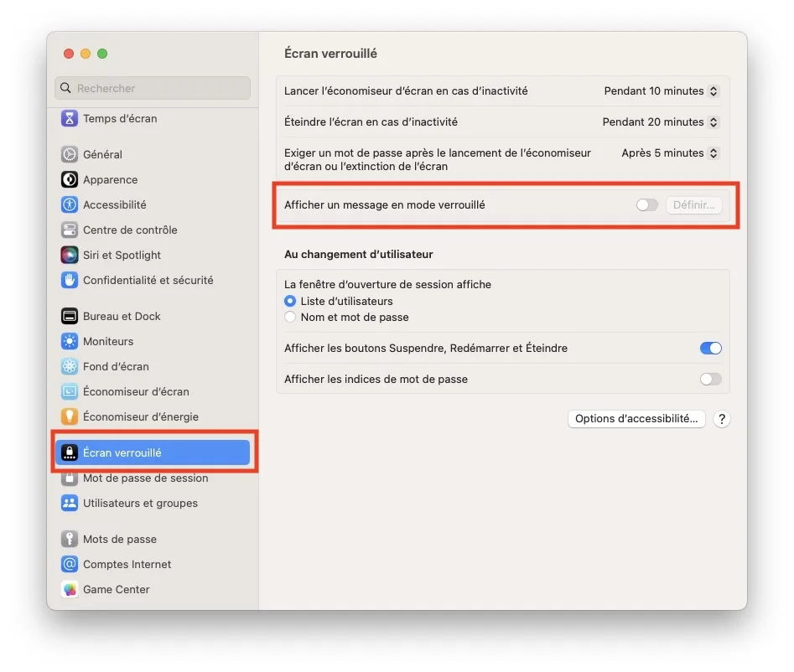Image resolution: width=794 pixels, height=672 pixels.
Task: Click the Centre de contrôle icon
Action: [x=70, y=230]
